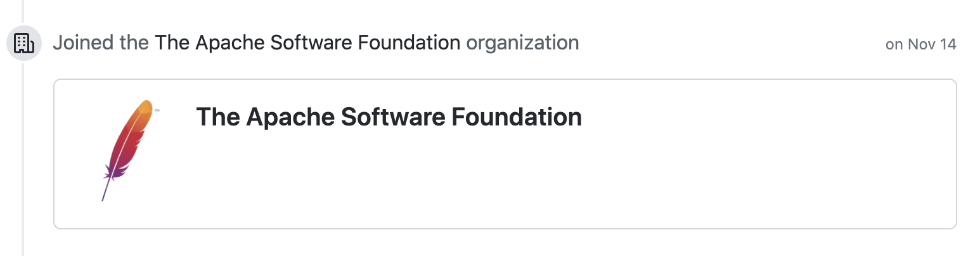Click the organization building icon in timeline

(23, 44)
